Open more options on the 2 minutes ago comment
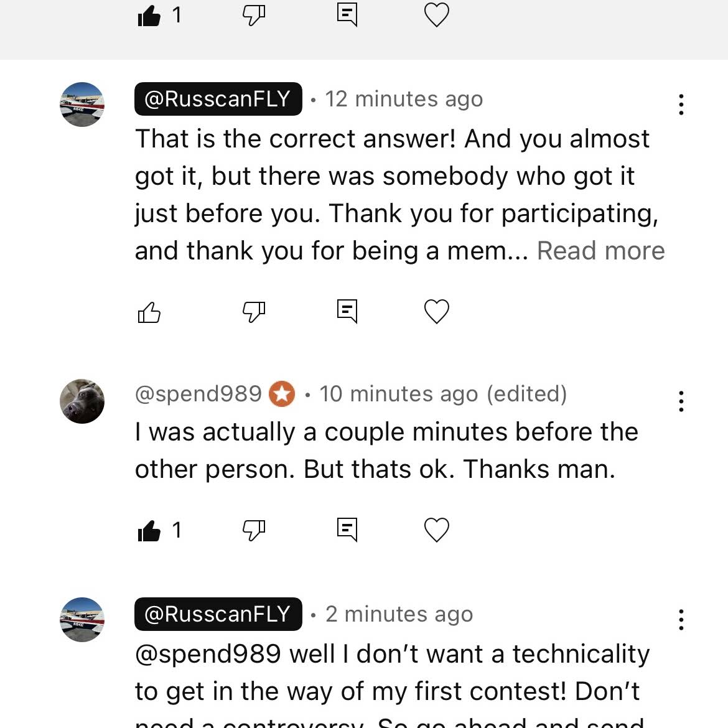 coord(681,620)
